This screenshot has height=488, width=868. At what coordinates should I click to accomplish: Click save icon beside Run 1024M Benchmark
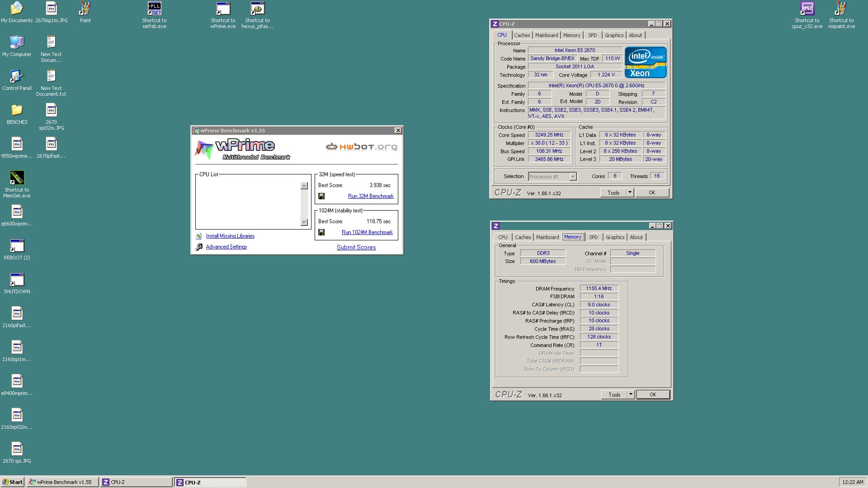(x=321, y=232)
